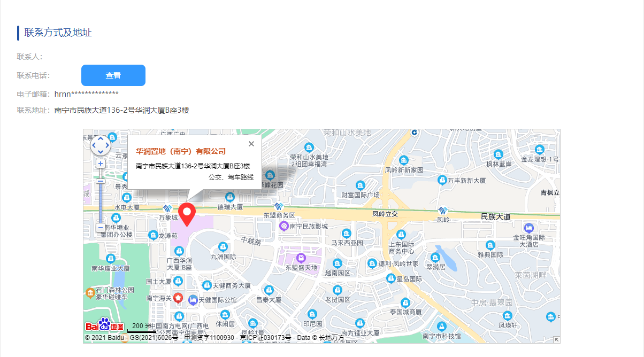This screenshot has height=357, width=644.
Task: Zoom out the map with minus button
Action: (x=100, y=228)
